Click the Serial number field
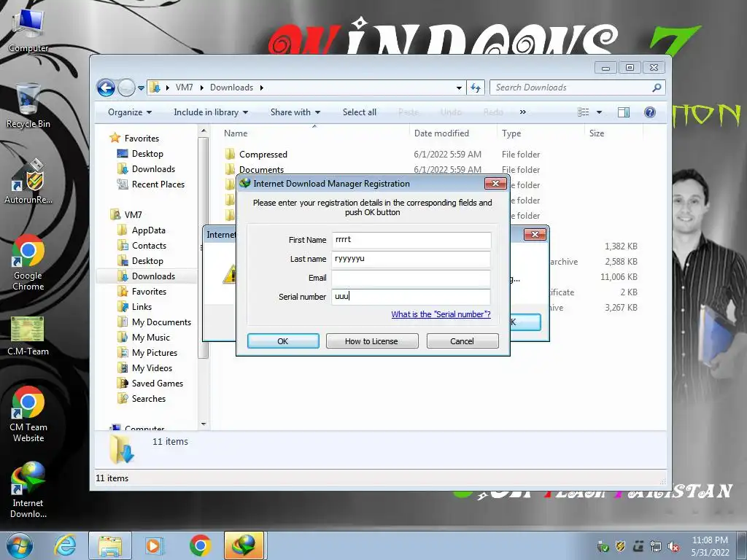Image resolution: width=747 pixels, height=560 pixels. point(411,296)
